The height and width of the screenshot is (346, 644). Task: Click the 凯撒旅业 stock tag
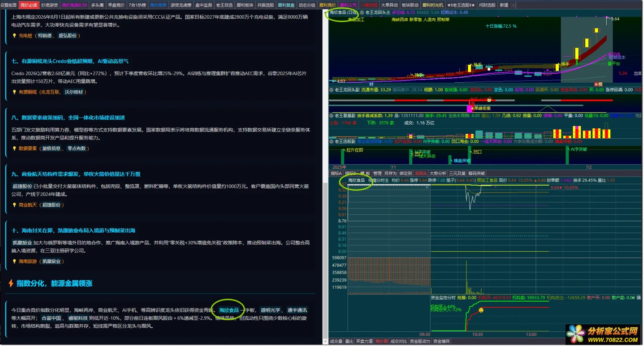coord(51,261)
